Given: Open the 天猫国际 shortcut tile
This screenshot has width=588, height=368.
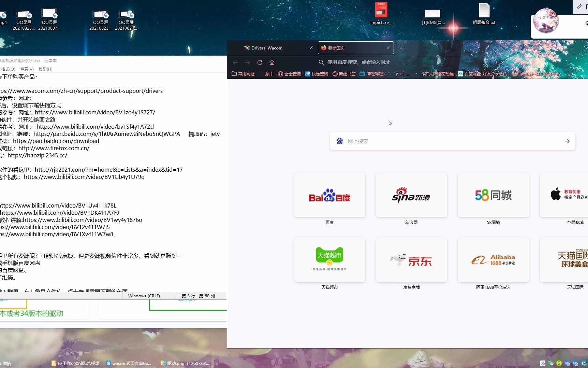Looking at the screenshot, I should click(x=564, y=260).
